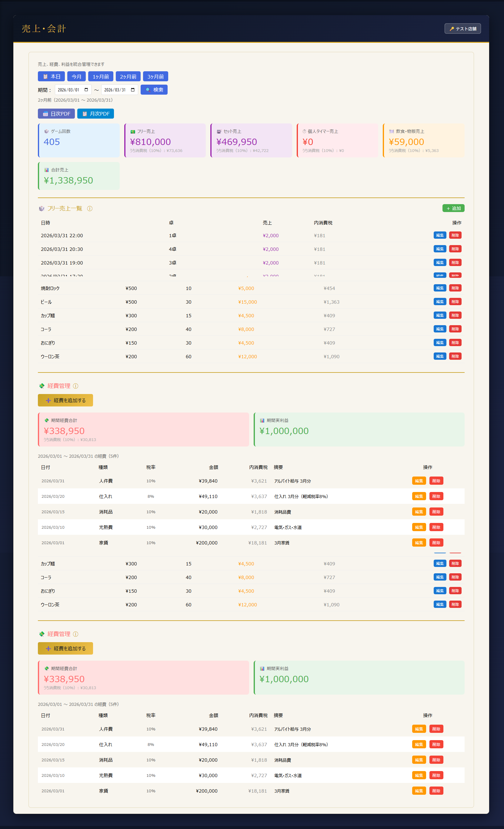504x829 pixels.
Task: Click the tax note ¥73,636 under フリー売上
Action: (156, 151)
